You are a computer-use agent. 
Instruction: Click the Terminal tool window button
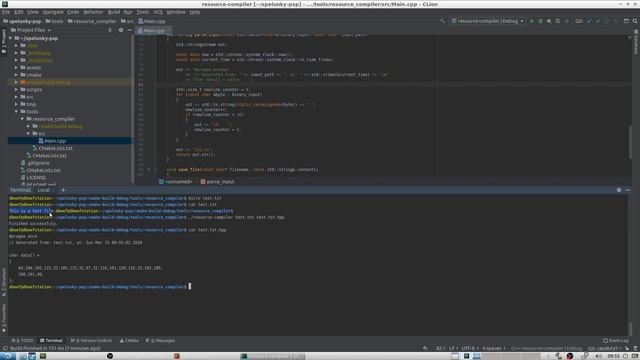(51, 340)
